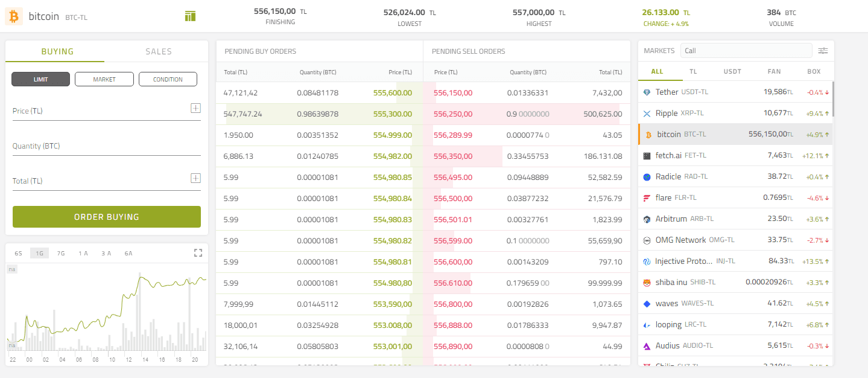
Task: Select the TL markets tab
Action: tap(693, 71)
